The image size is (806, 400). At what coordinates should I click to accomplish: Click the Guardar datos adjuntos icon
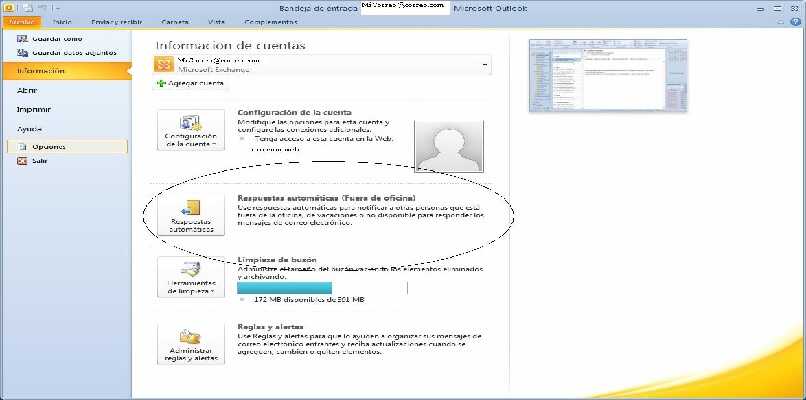(22, 52)
